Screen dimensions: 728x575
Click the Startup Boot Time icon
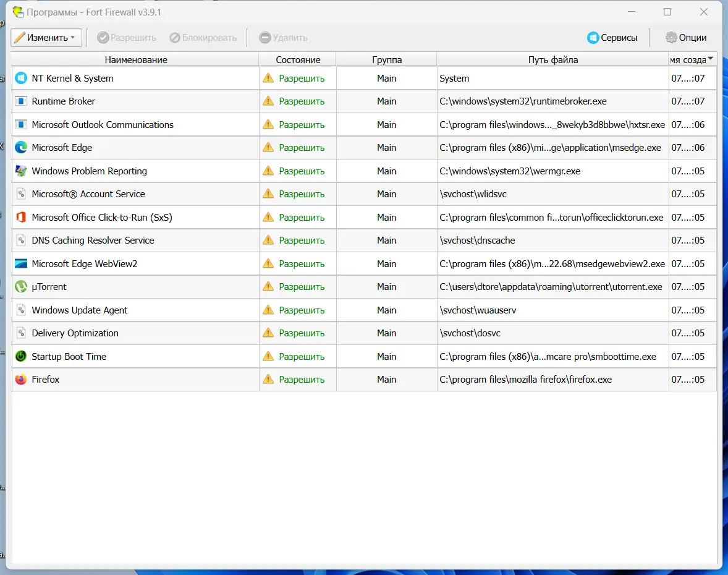point(21,356)
